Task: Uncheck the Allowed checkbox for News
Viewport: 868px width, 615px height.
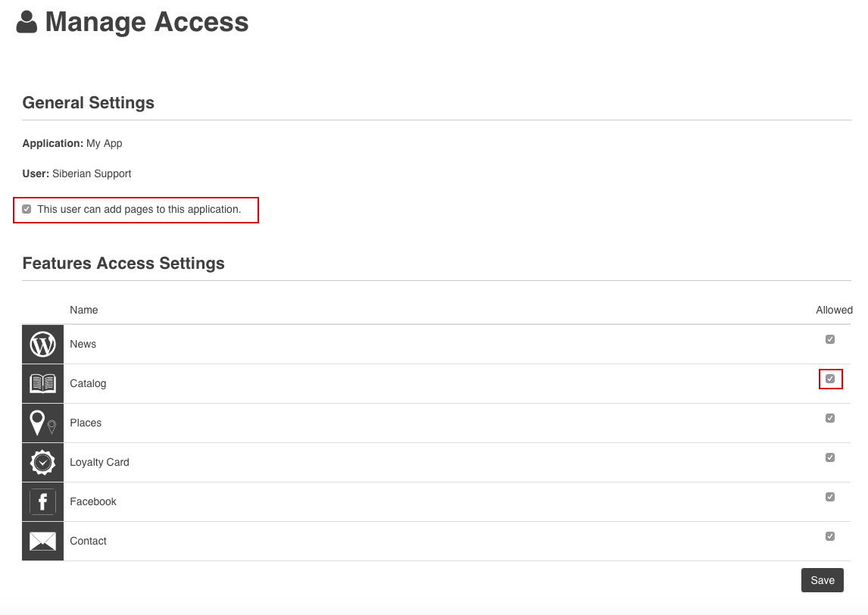Action: coord(830,339)
